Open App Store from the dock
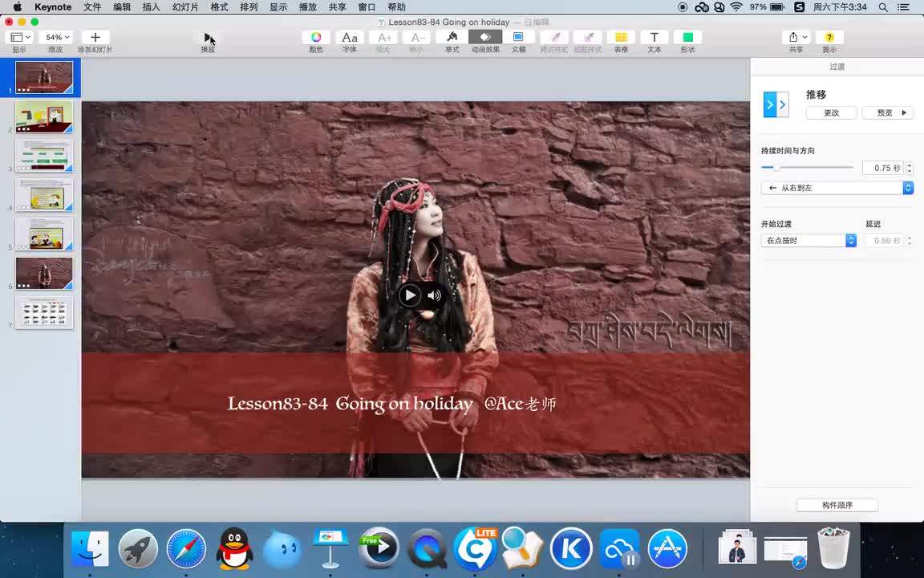 667,549
